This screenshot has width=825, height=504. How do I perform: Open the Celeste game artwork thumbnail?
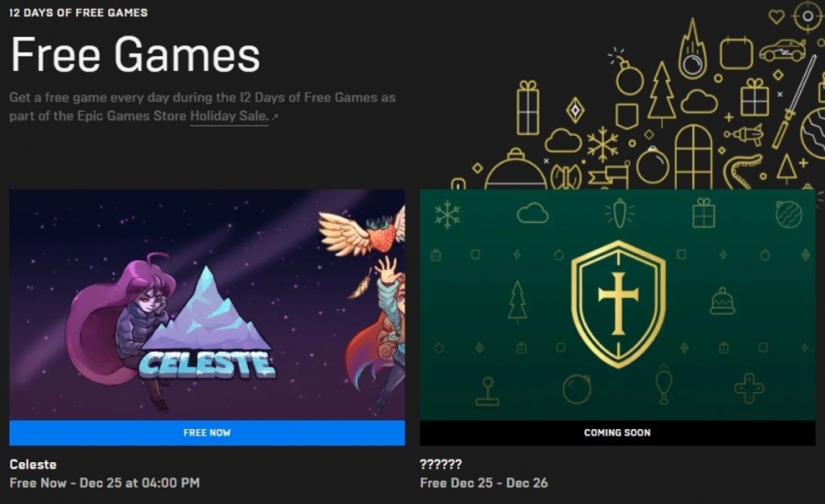(207, 305)
